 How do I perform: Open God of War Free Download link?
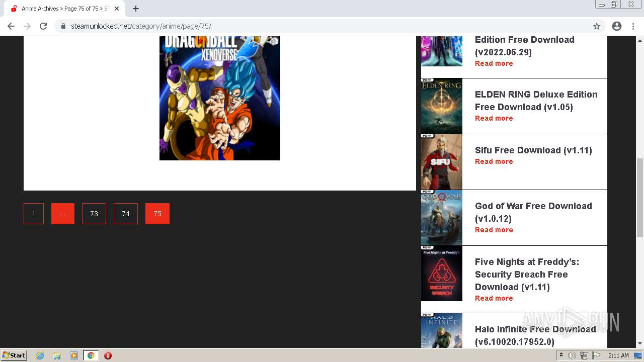coord(533,212)
